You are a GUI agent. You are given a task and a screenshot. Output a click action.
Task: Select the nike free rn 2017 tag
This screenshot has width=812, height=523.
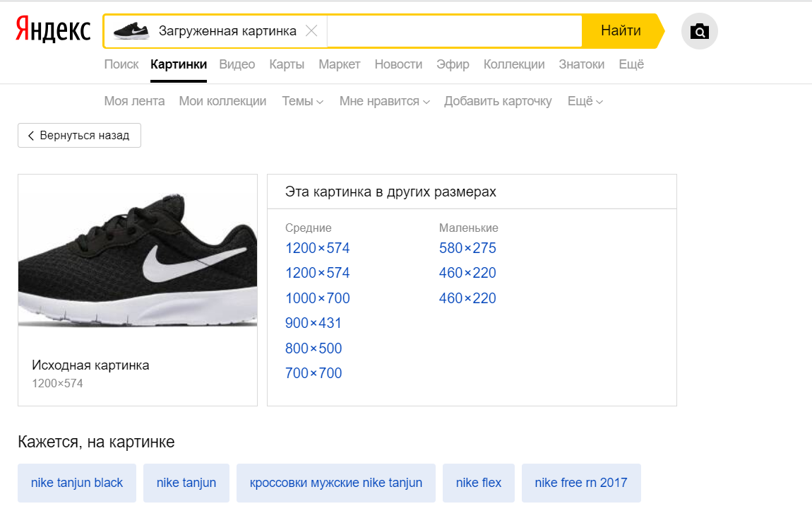point(581,483)
